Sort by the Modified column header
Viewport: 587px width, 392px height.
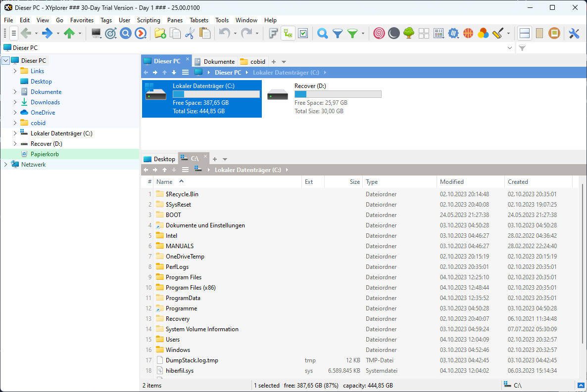point(451,182)
